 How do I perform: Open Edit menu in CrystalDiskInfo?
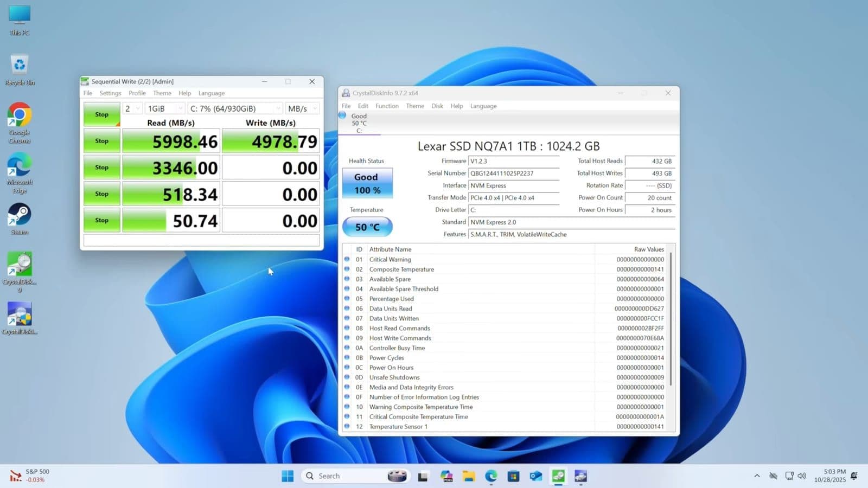(x=363, y=106)
